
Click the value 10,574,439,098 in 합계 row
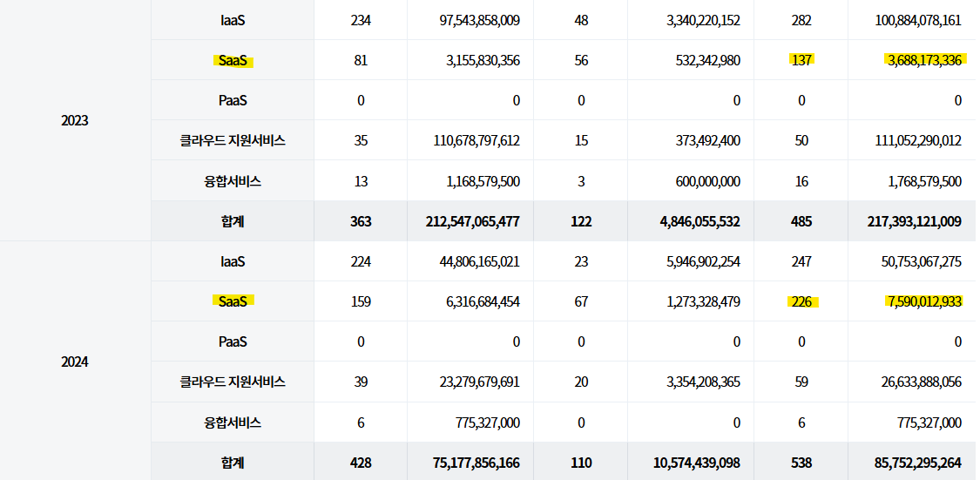(x=696, y=463)
